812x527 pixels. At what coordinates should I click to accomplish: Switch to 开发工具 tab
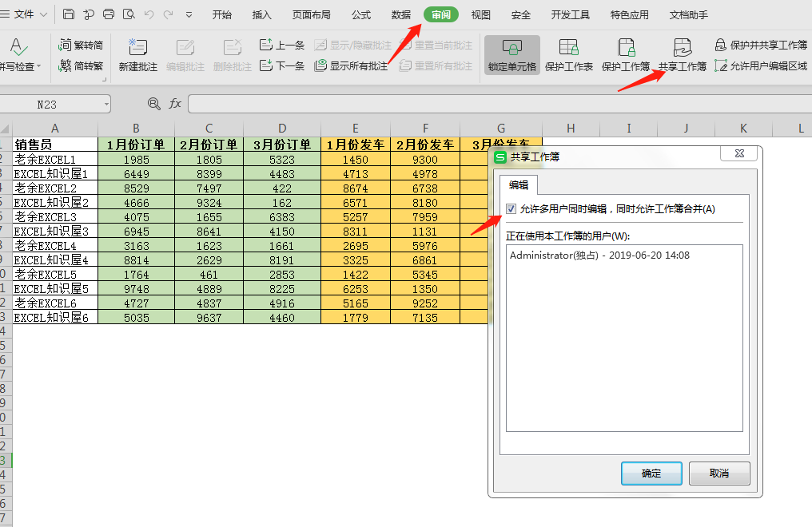(x=570, y=15)
